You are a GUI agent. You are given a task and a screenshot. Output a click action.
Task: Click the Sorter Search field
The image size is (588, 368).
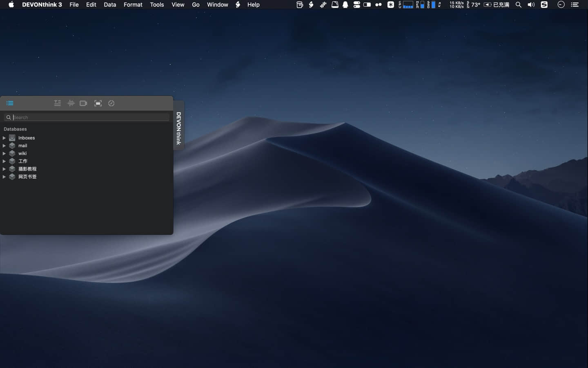click(87, 117)
